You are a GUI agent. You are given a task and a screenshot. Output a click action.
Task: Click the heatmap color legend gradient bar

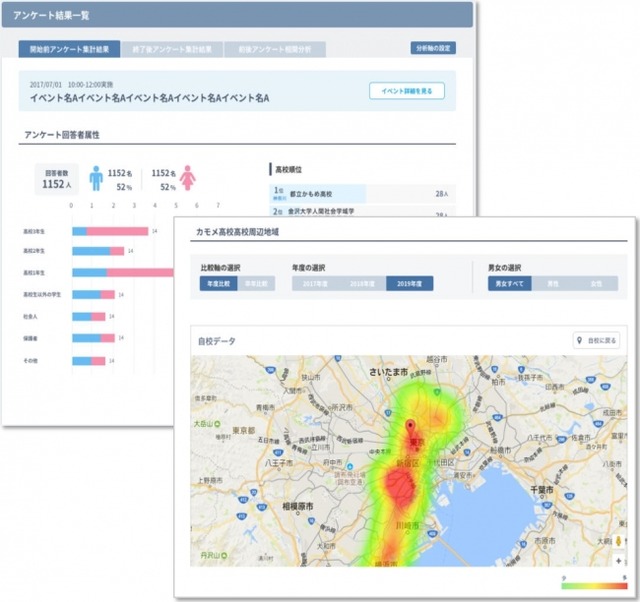coord(593,587)
